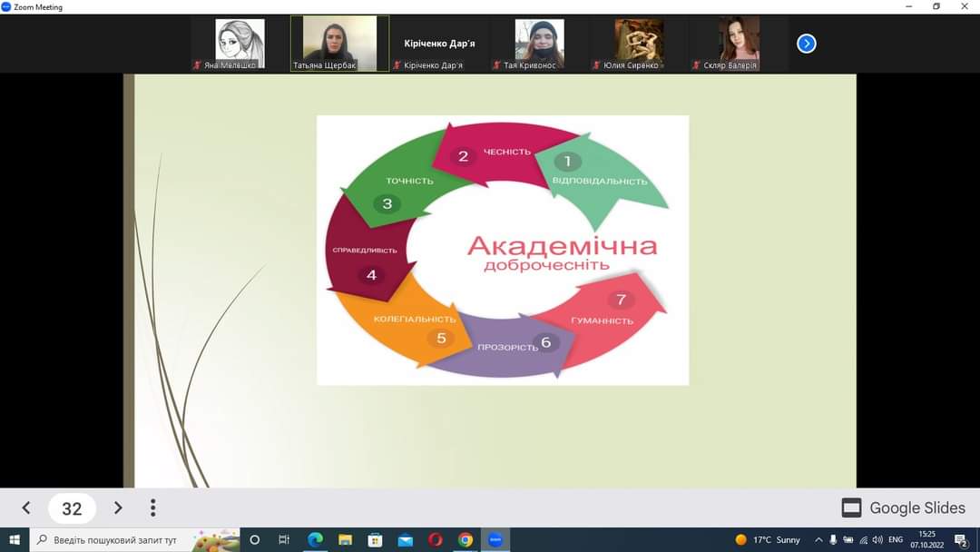Launch Microsoft Edge from the taskbar

point(315,540)
